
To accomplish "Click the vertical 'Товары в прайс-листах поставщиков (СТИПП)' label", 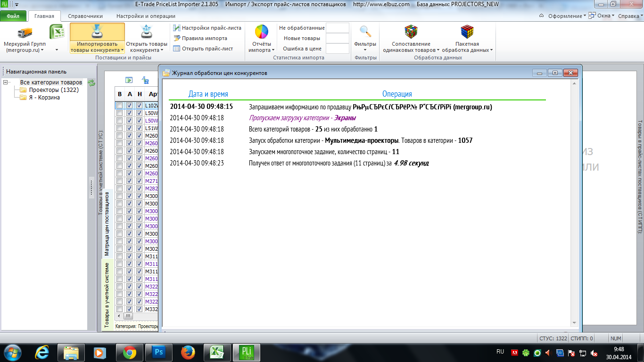I will coord(639,177).
